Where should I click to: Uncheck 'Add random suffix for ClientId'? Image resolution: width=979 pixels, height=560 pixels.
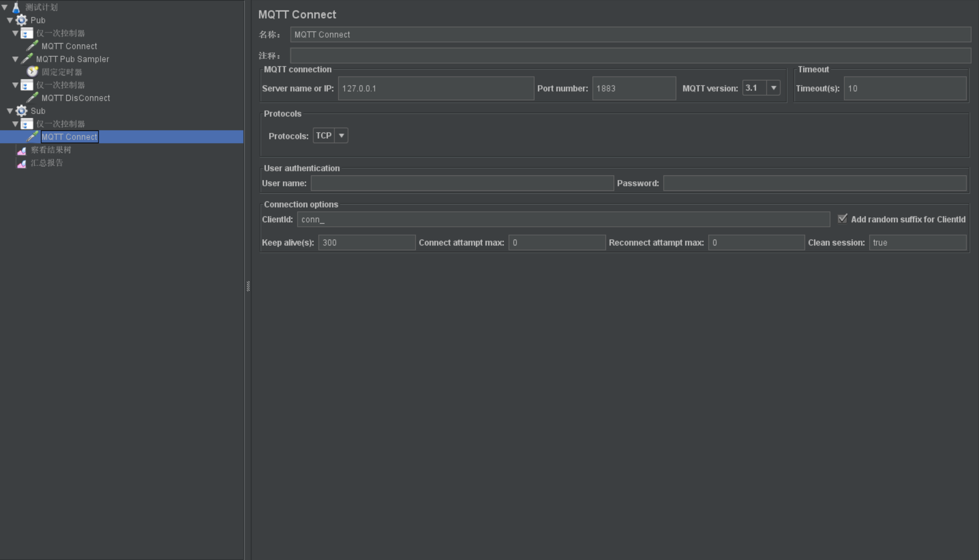tap(843, 219)
